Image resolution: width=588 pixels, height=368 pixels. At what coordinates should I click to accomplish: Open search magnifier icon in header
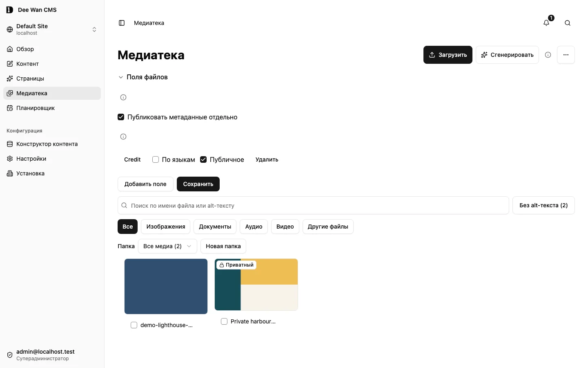coord(568,23)
